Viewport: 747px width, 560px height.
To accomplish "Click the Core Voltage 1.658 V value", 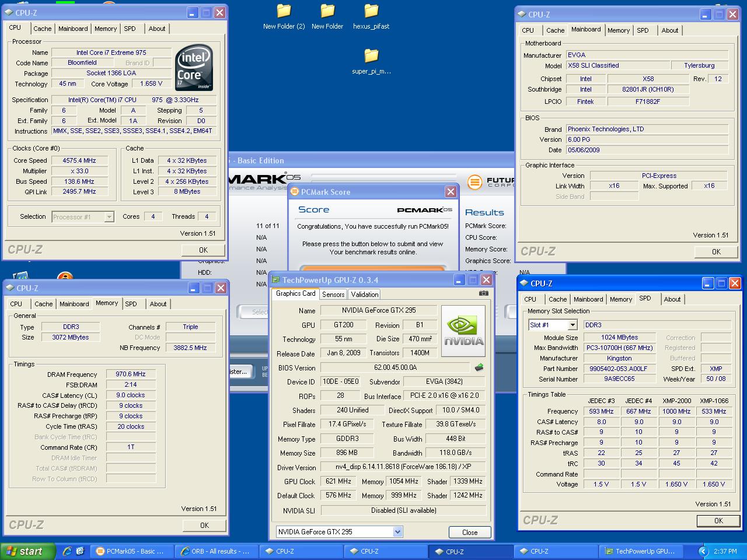I will coord(152,83).
